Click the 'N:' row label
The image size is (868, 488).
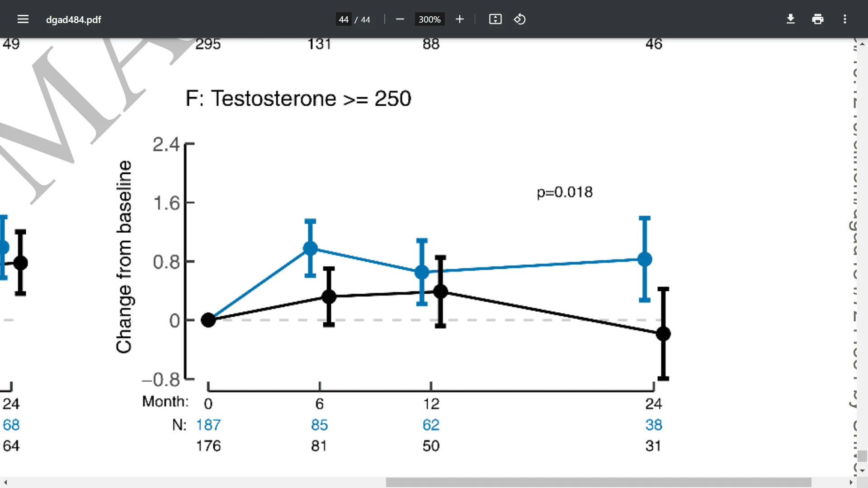coord(179,425)
